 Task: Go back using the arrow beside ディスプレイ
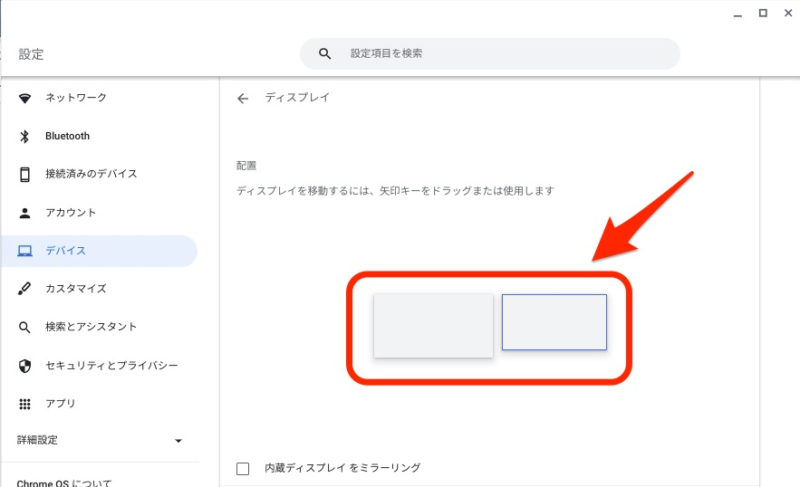[x=243, y=98]
